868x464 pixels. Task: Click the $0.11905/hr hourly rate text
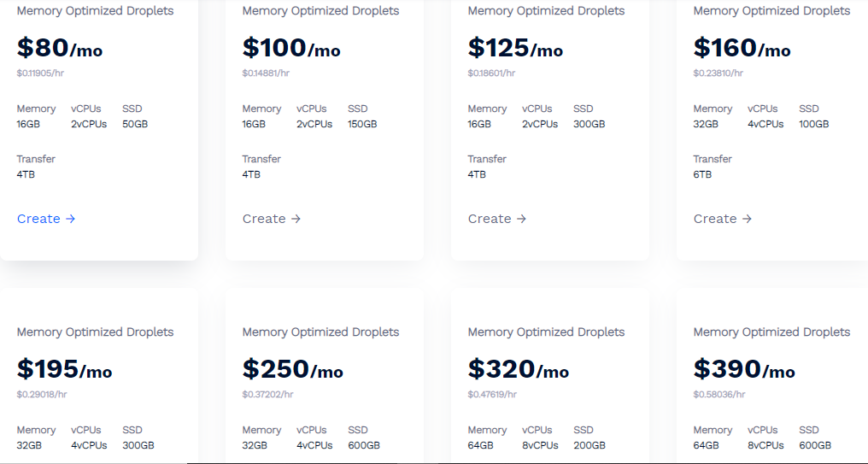click(40, 73)
